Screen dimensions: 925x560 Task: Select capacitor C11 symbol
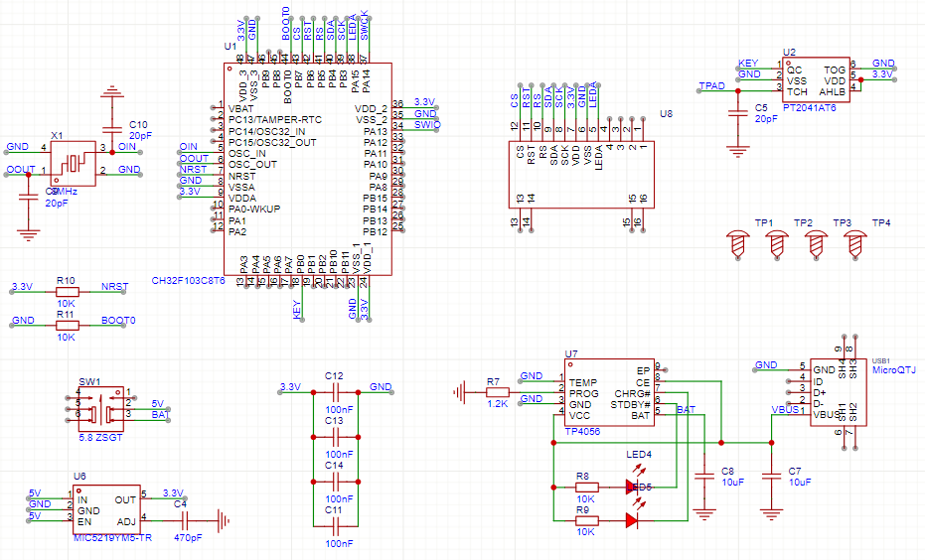[336, 526]
